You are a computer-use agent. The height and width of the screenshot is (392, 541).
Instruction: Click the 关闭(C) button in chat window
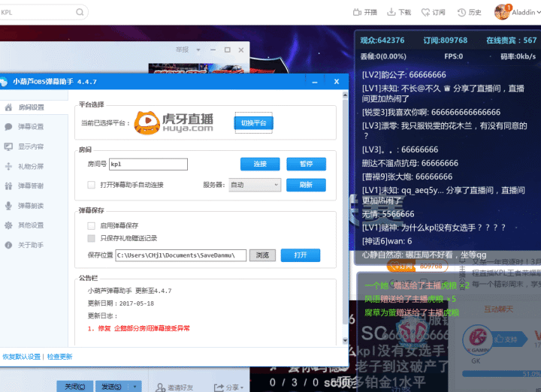75,387
